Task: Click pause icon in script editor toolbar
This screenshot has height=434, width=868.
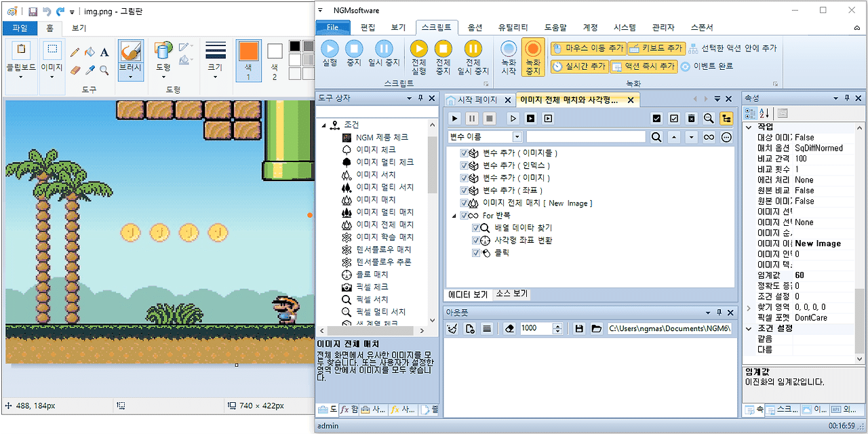Action: click(x=472, y=118)
